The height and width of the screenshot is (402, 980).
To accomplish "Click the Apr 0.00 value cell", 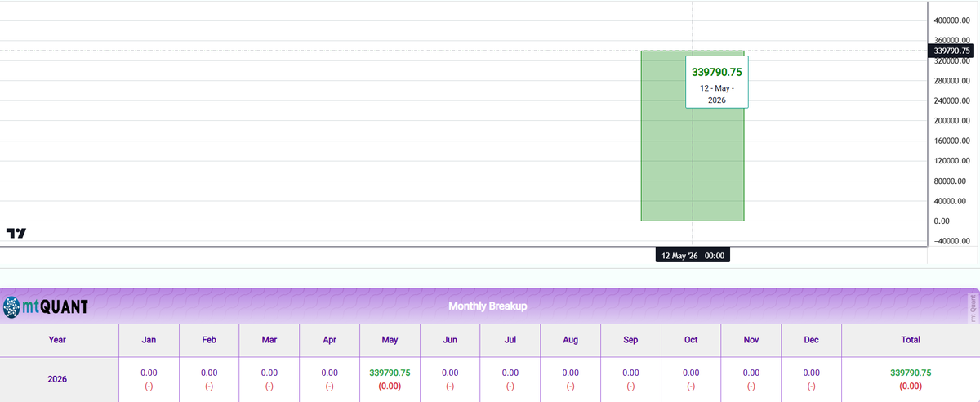I will (330, 380).
